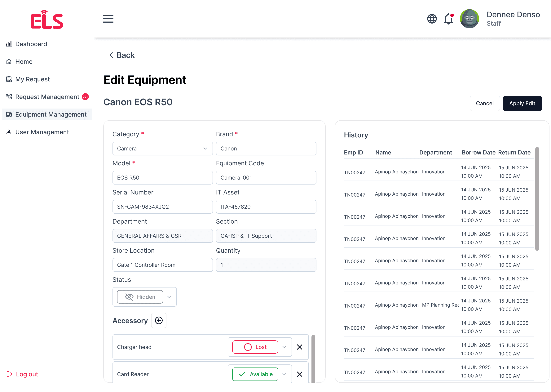Screen dimensions: 551x392
Task: Click the Borrow Date column header
Action: click(479, 153)
